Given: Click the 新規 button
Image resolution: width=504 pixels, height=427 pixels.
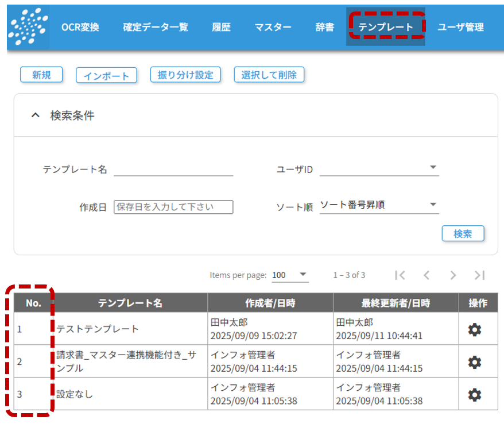Looking at the screenshot, I should pyautogui.click(x=41, y=75).
